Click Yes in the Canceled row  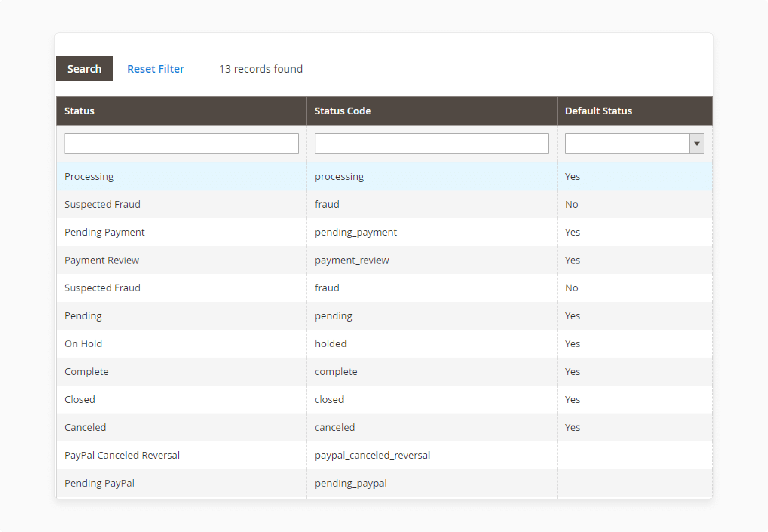coord(572,428)
